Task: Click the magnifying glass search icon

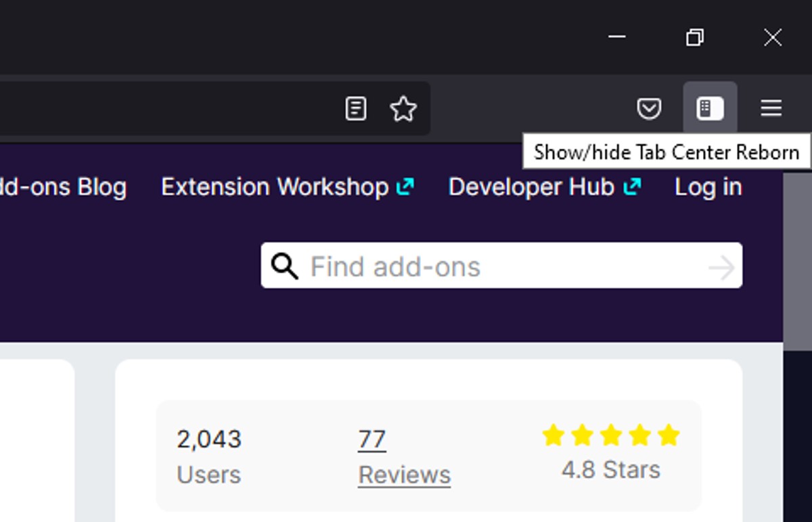Action: [285, 266]
